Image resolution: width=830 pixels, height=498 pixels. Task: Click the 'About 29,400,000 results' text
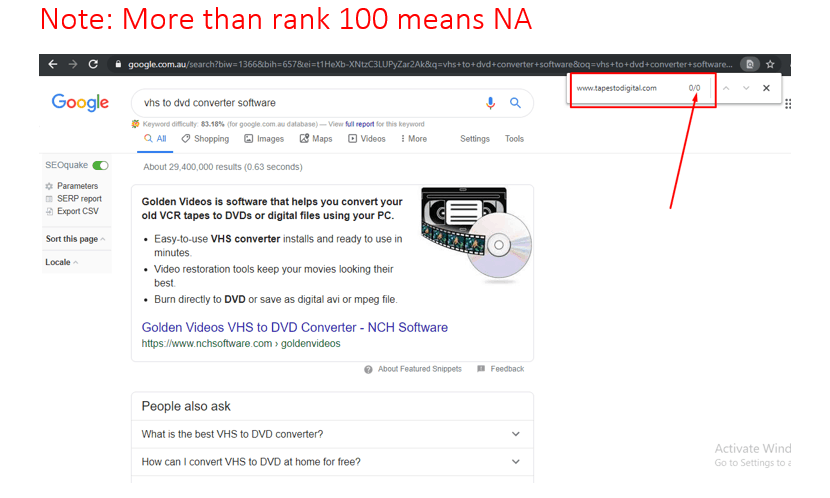coord(223,167)
